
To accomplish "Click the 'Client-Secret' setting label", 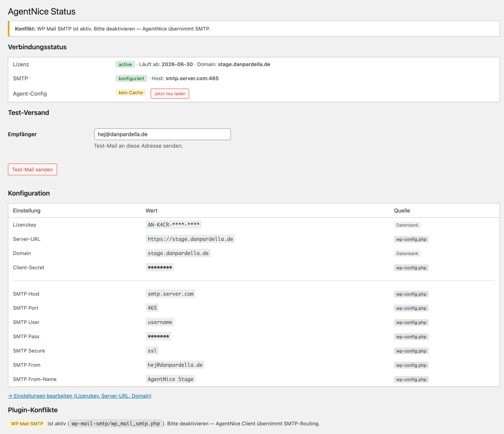I will [x=29, y=267].
